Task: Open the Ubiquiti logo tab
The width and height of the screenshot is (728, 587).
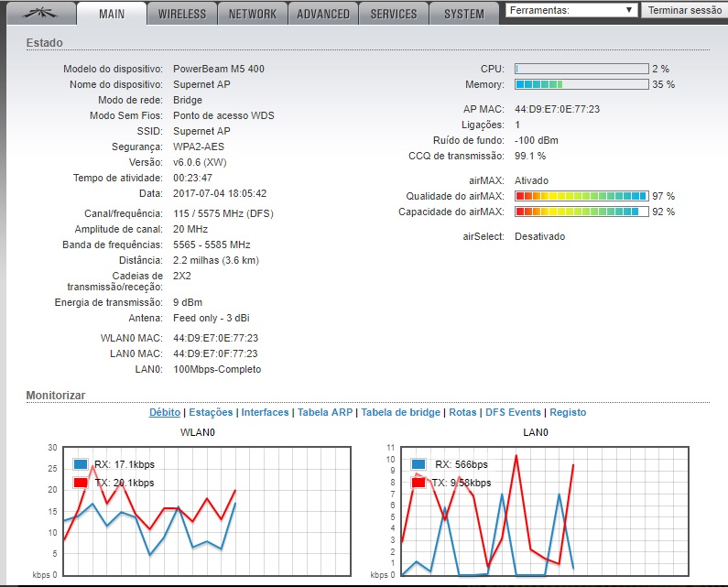Action: coord(38,14)
